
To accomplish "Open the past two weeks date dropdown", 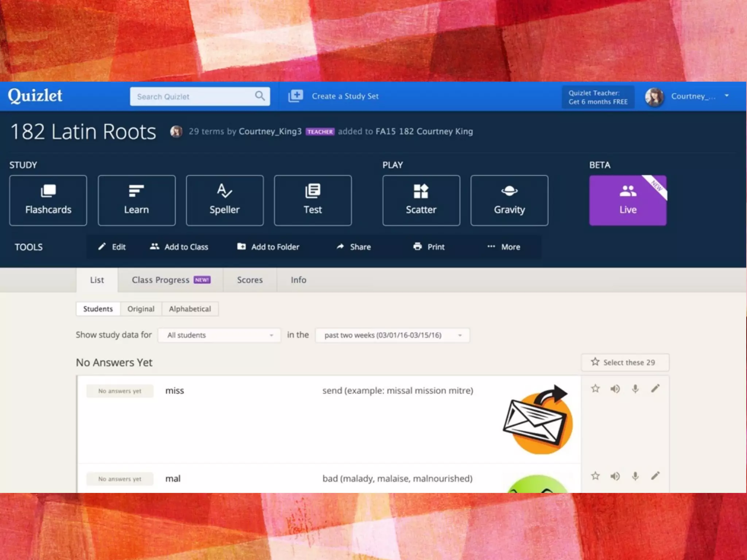I will [x=392, y=335].
